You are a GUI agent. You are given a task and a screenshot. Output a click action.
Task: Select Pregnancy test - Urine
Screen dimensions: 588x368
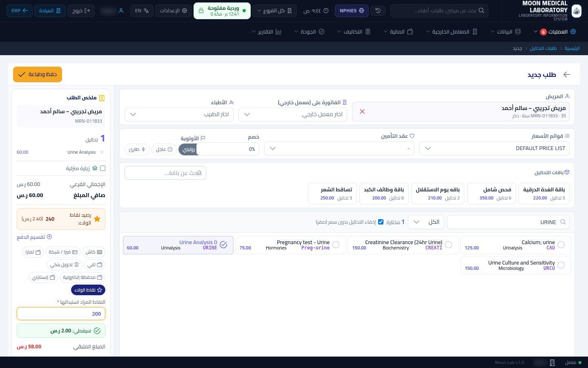click(x=291, y=245)
